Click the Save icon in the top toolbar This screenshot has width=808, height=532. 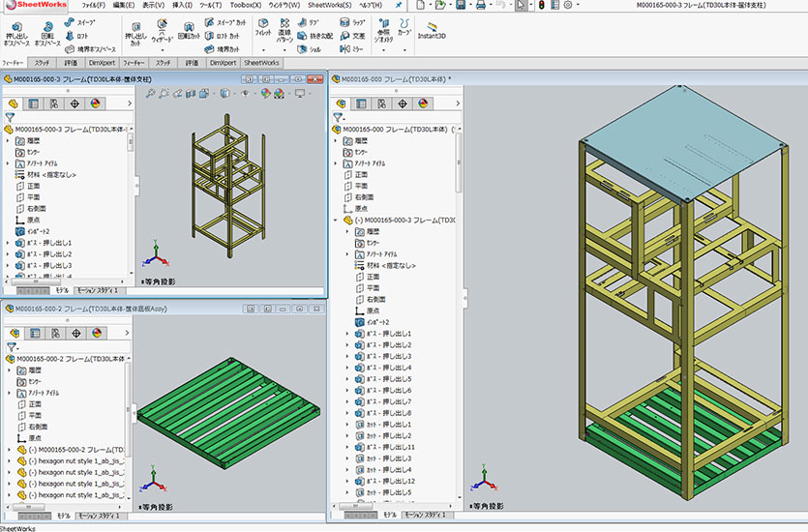462,5
